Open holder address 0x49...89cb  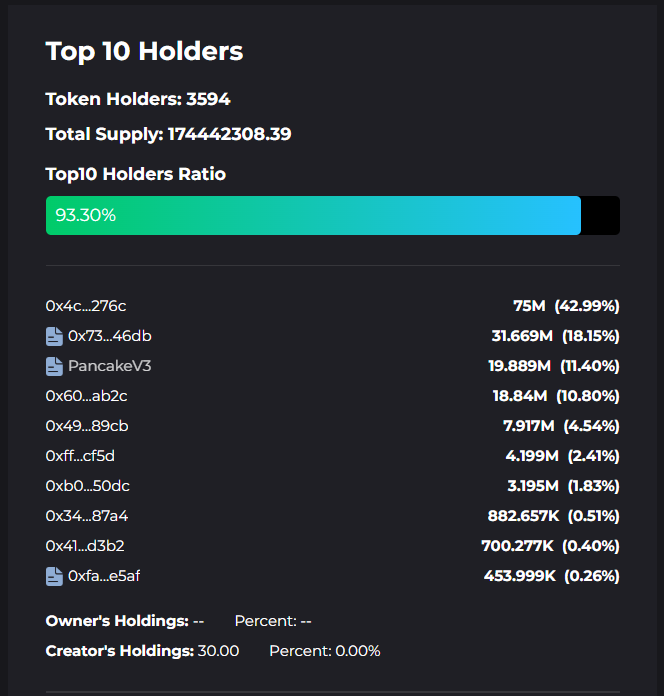coord(87,426)
